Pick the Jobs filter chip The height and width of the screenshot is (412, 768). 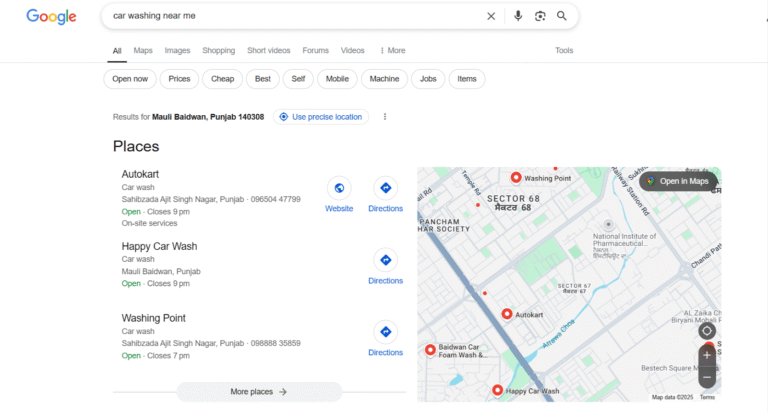pos(428,79)
